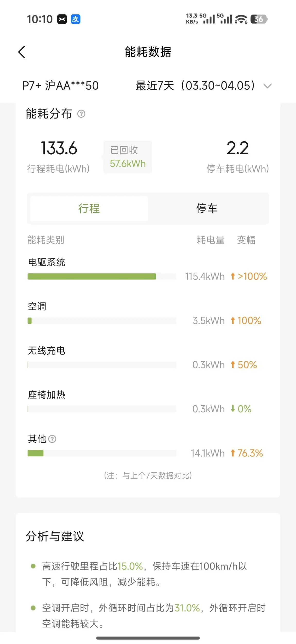This screenshot has height=644, width=296.
Task: Switch to the 停车 tab
Action: 207,208
